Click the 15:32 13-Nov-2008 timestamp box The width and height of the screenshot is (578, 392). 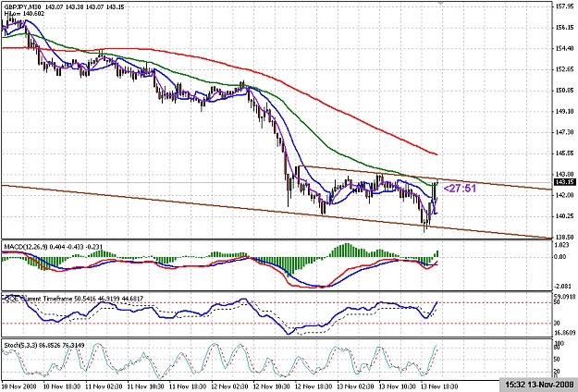tap(539, 386)
